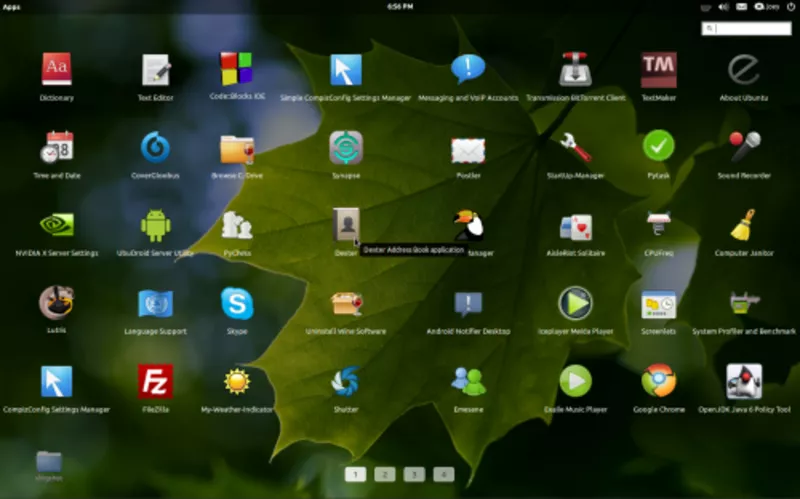This screenshot has width=800, height=499.
Task: Open Iceplayer Media Player
Action: 576,303
